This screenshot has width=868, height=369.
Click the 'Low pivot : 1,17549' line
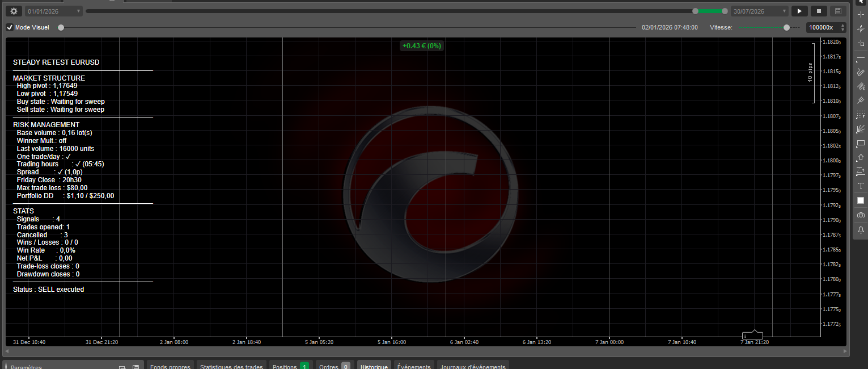click(x=47, y=94)
